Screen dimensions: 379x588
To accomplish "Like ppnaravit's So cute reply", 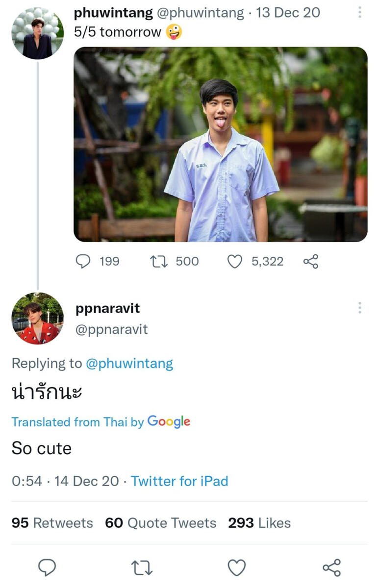I will point(237,567).
